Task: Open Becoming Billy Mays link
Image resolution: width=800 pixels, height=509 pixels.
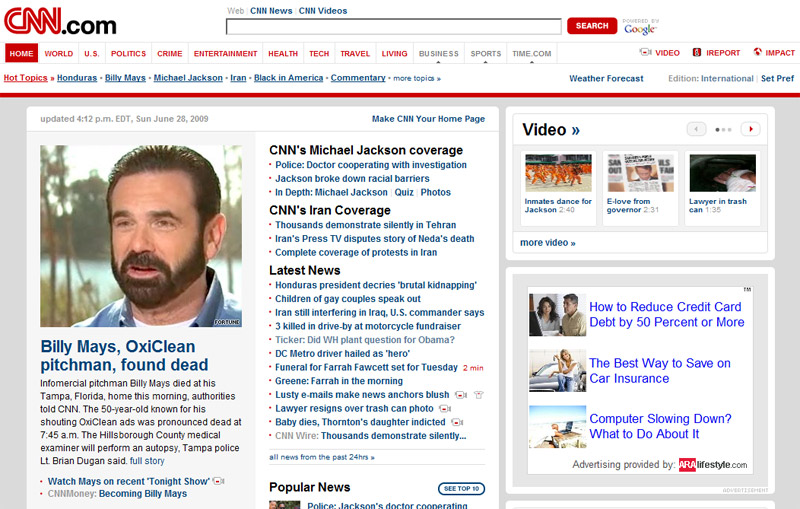Action: pyautogui.click(x=143, y=494)
